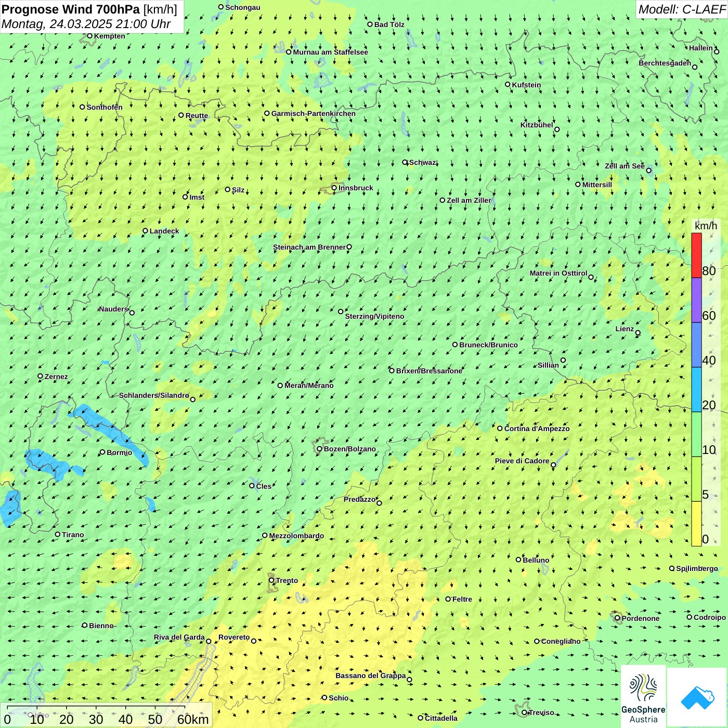Image resolution: width=728 pixels, height=728 pixels.
Task: Click the 'Mezzolombardo' label
Action: tap(296, 536)
